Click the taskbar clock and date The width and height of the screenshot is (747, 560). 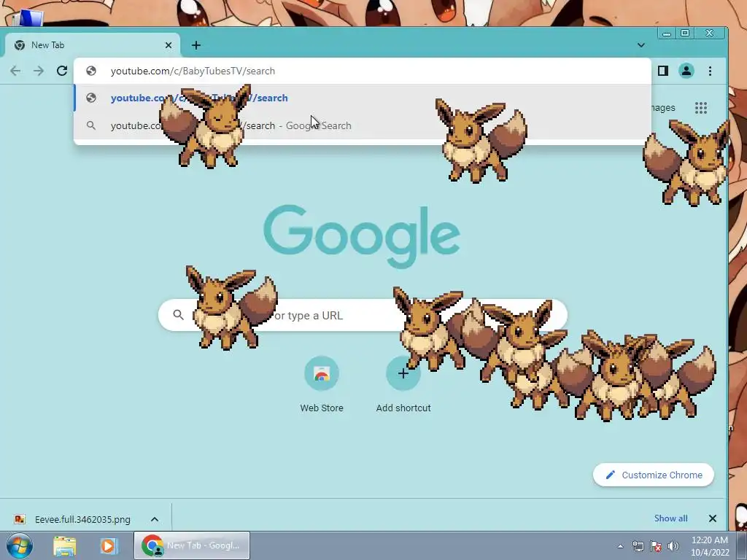(709, 546)
